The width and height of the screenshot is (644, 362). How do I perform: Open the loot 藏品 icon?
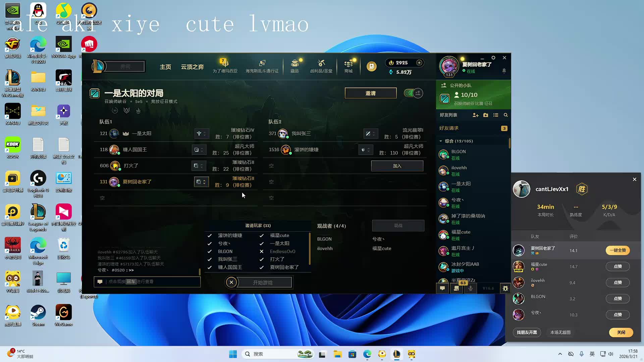(294, 66)
